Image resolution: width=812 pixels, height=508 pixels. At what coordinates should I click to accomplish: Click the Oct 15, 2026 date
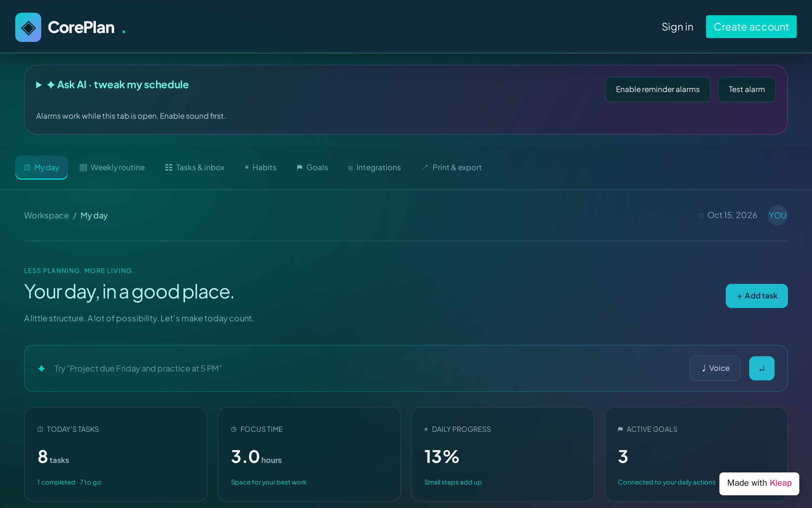pos(732,215)
